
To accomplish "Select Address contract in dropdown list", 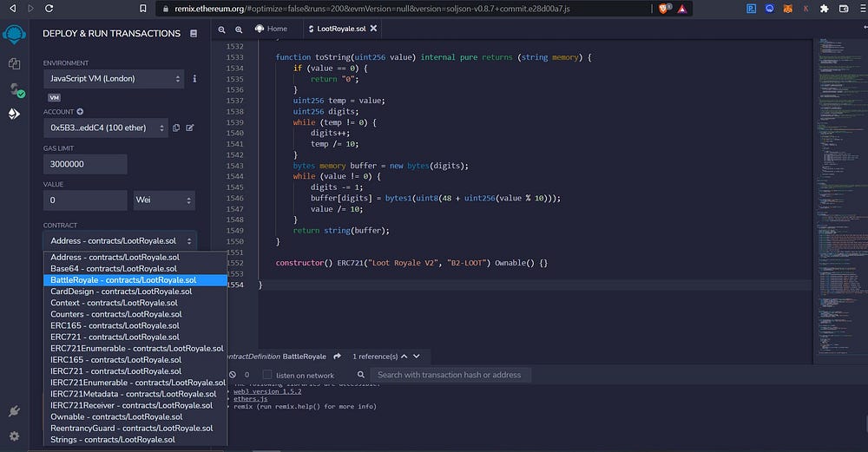I will tap(135, 258).
